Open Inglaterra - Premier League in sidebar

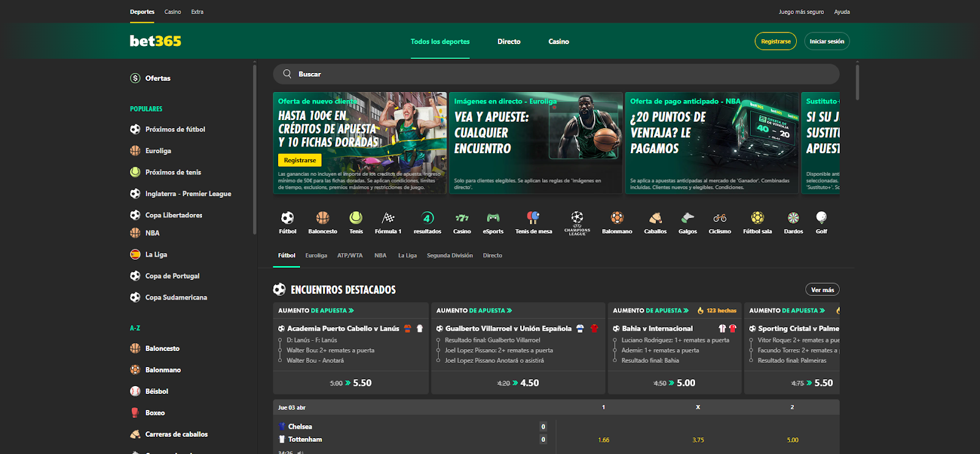click(x=188, y=194)
